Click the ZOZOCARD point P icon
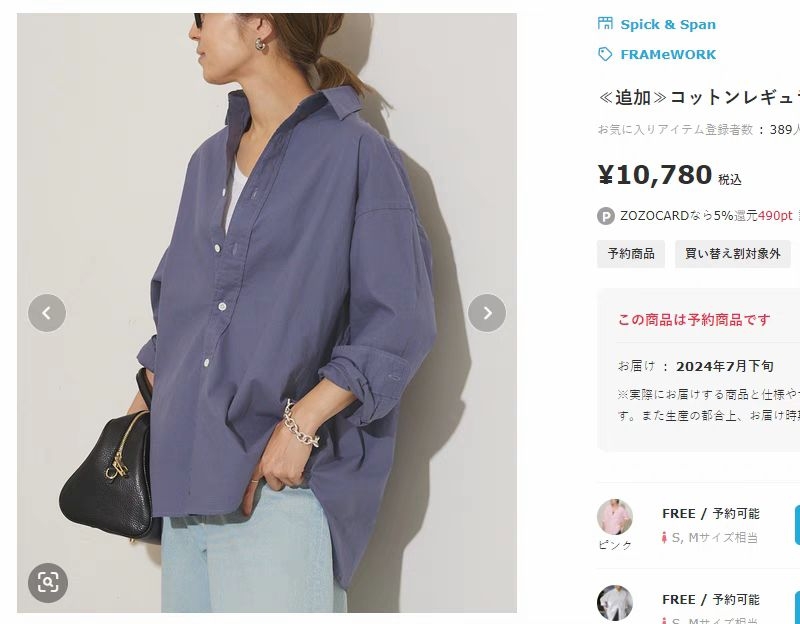The width and height of the screenshot is (800, 624). [x=606, y=216]
